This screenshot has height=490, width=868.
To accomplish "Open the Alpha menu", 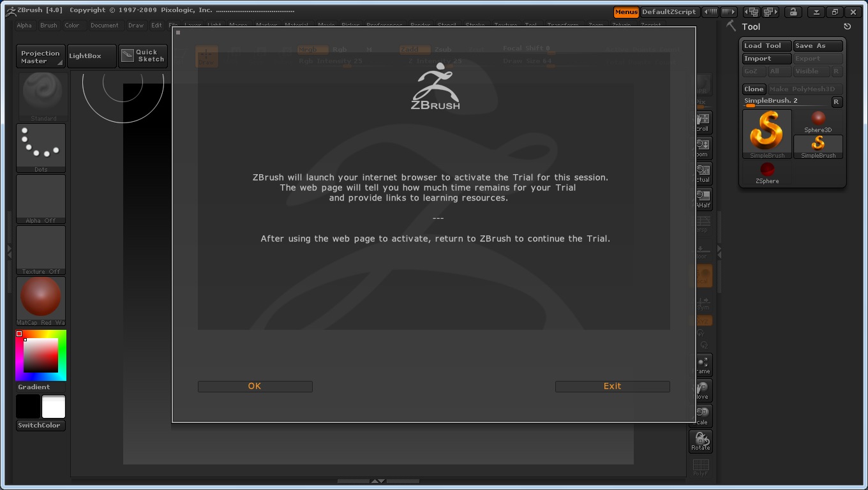I will pyautogui.click(x=24, y=26).
